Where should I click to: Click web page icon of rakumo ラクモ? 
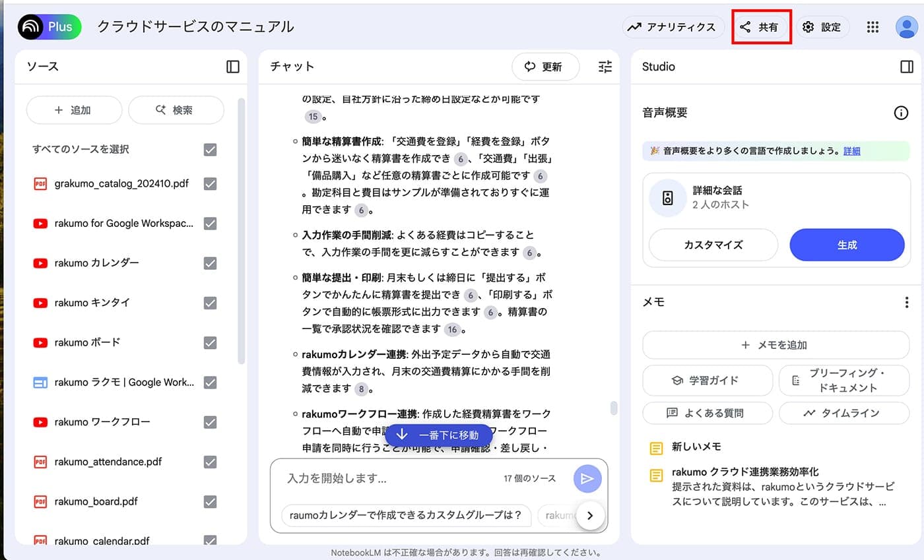tap(40, 383)
